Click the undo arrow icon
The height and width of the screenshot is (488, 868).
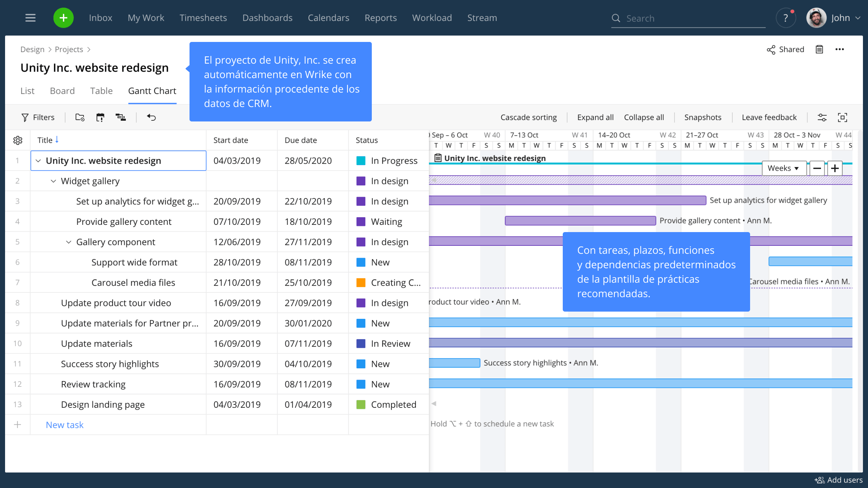coord(152,117)
